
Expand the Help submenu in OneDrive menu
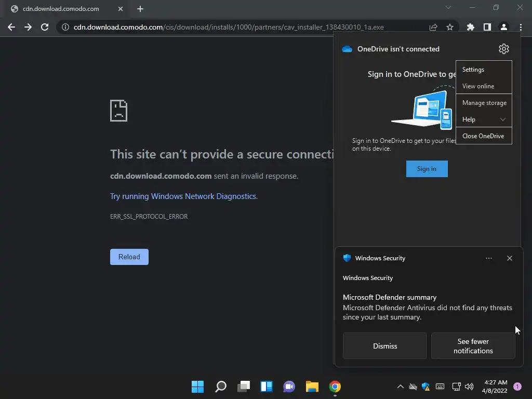tap(484, 119)
